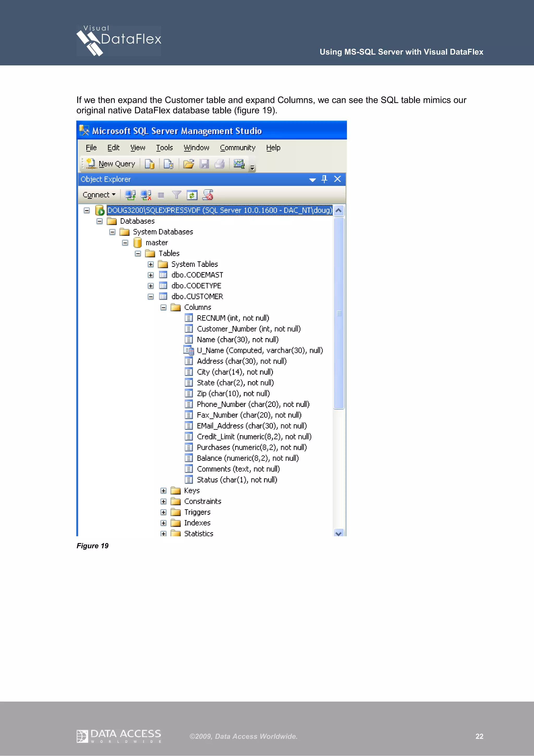Screen dimensions: 534x756
Task: Open the Connect dropdown in Object Explorer
Action: 99,195
